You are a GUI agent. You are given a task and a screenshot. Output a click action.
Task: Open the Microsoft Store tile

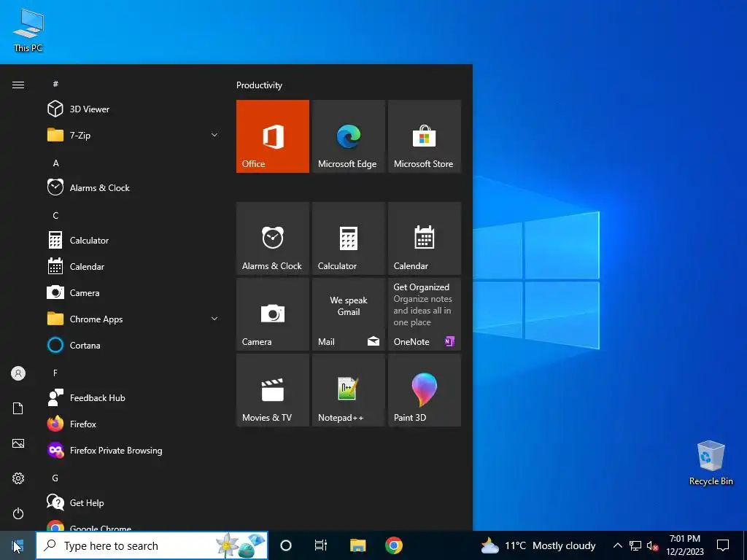[425, 136]
